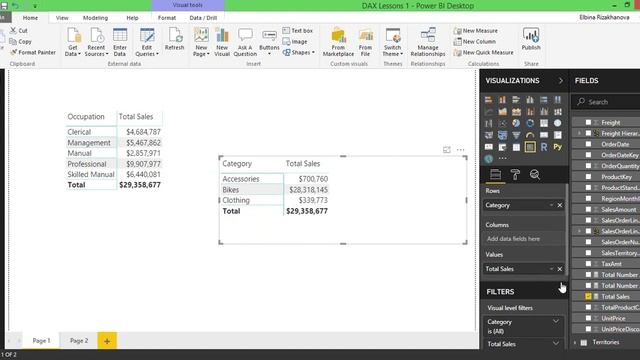
Task: Toggle focus mode on the matrix visual
Action: 447,150
